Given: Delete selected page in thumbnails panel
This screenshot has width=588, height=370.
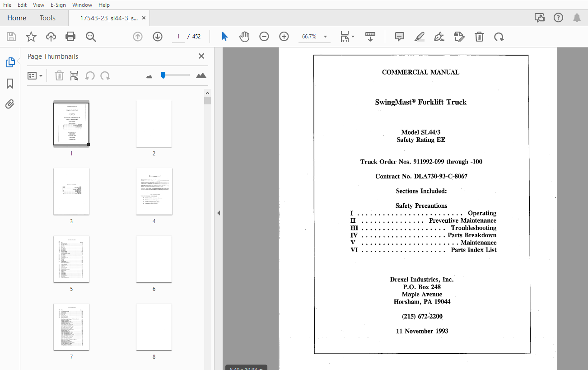Looking at the screenshot, I should 59,75.
